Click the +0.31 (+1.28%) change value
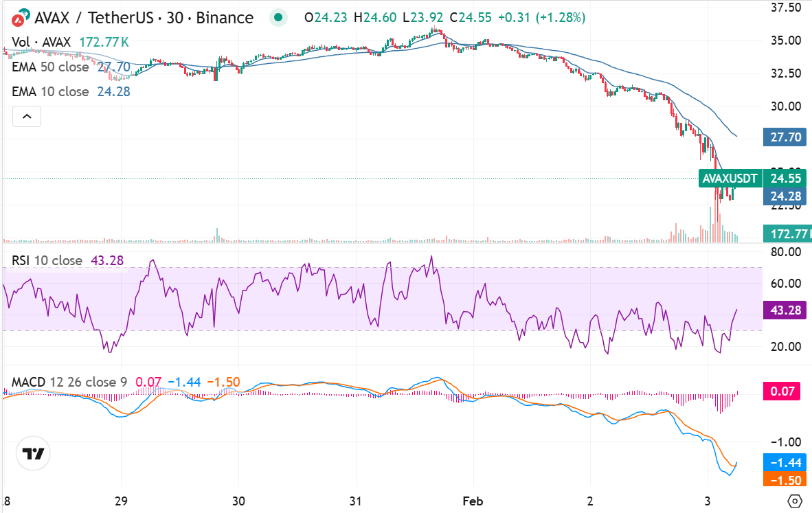Viewport: 812px width, 513px height. click(x=542, y=18)
